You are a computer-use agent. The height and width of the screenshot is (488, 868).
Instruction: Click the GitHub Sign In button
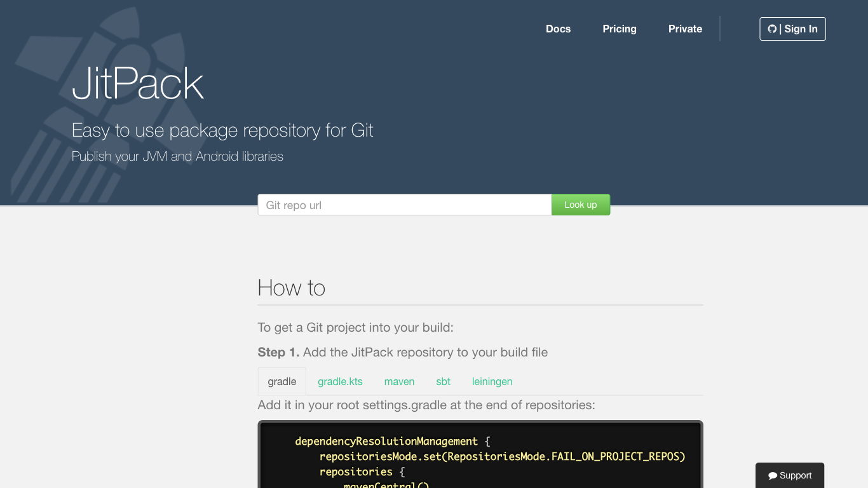pos(792,29)
